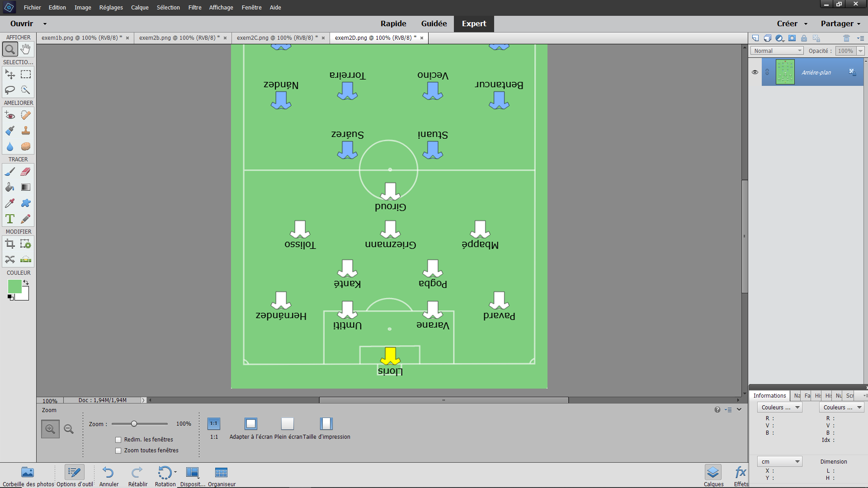Click the Annuler undo button
The width and height of the screenshot is (868, 488).
pyautogui.click(x=108, y=476)
